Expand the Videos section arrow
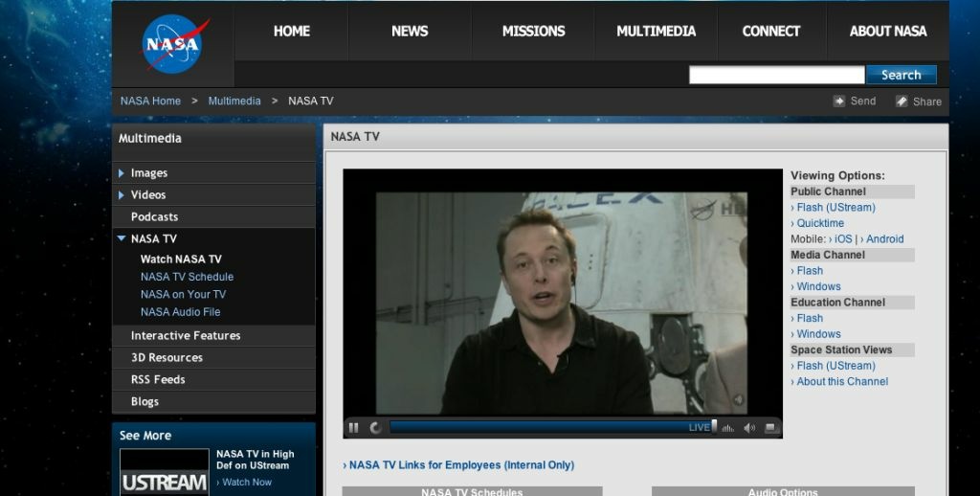This screenshot has width=980, height=496. pyautogui.click(x=122, y=195)
